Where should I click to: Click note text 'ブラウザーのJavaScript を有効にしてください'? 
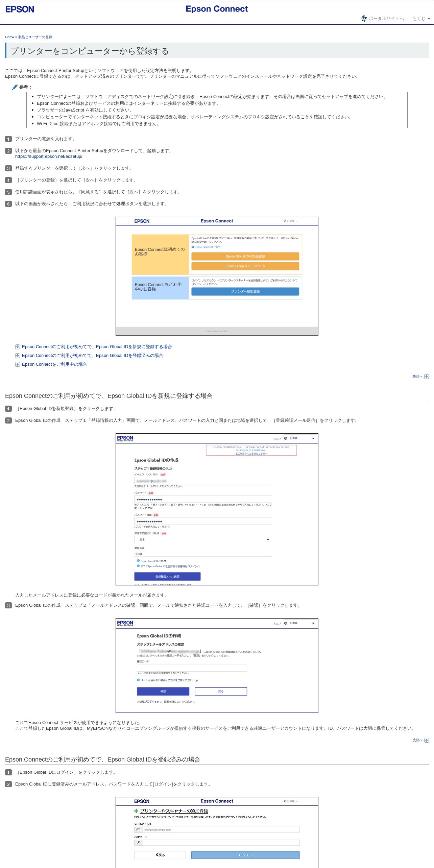coord(85,110)
